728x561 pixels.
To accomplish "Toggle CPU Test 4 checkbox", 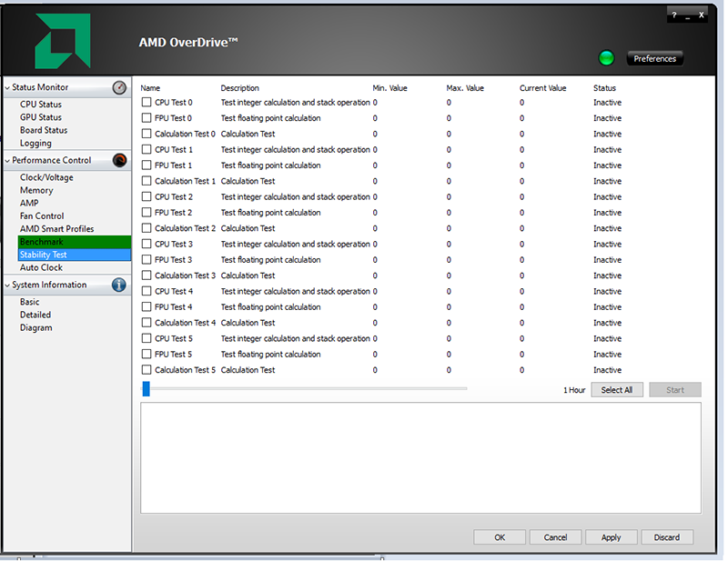I will tap(147, 291).
